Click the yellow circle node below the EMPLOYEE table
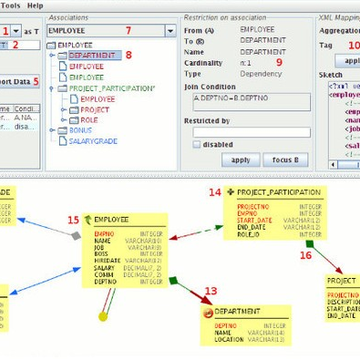Image resolution: width=360 pixels, height=360 pixels. click(x=103, y=316)
